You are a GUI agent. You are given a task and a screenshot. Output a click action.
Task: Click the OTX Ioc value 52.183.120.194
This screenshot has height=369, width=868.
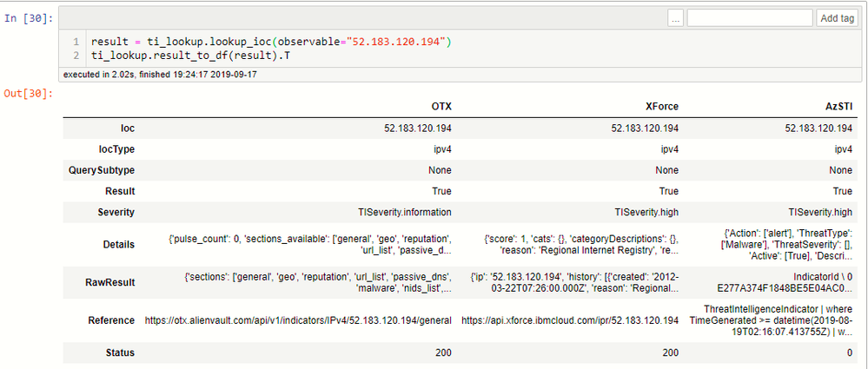point(418,128)
